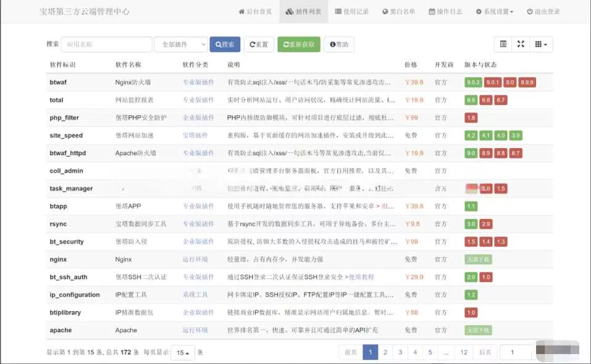The height and width of the screenshot is (364, 591).
Task: Toggle btwaf version 9.0.1 badge
Action: pyautogui.click(x=493, y=83)
